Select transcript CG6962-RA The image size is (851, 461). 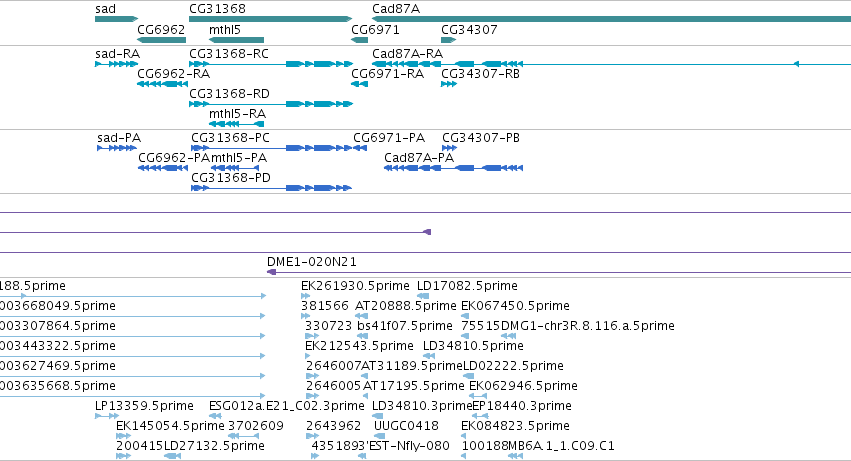174,74
